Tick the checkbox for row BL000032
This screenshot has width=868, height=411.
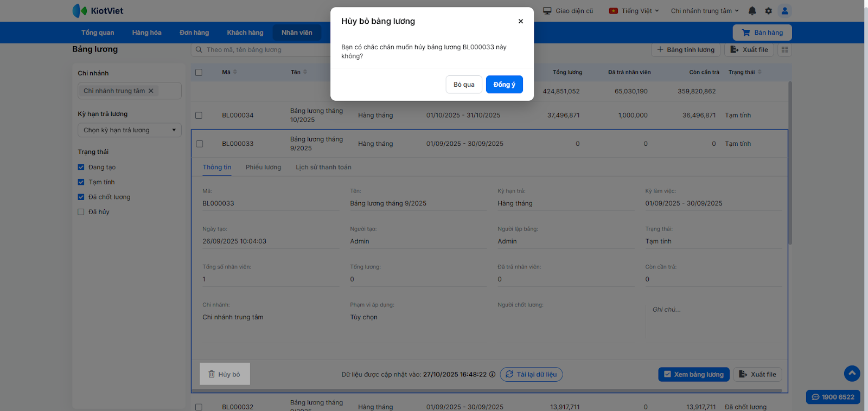click(x=199, y=407)
